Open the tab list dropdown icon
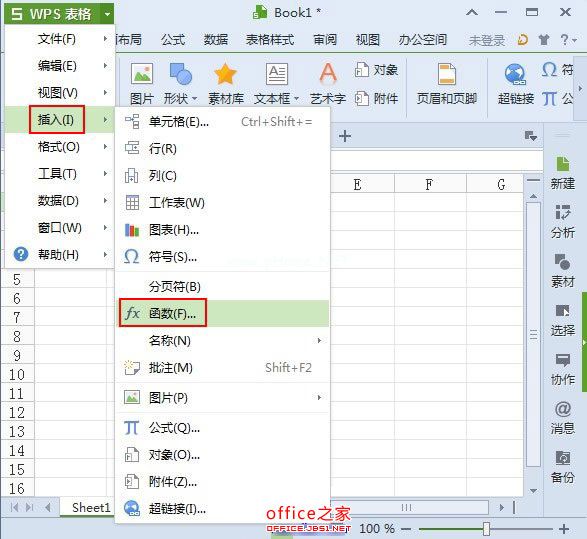The height and width of the screenshot is (539, 587). click(531, 136)
